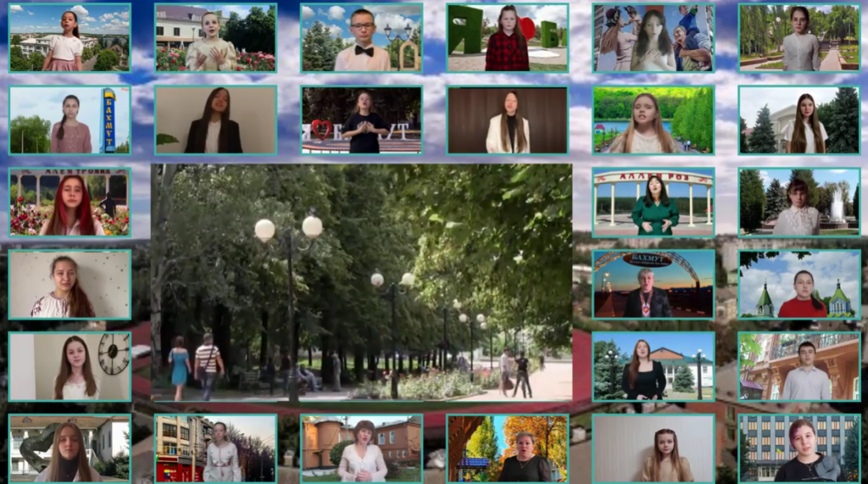
Task: Click the woman in black blazer tile
Action: [x=215, y=120]
